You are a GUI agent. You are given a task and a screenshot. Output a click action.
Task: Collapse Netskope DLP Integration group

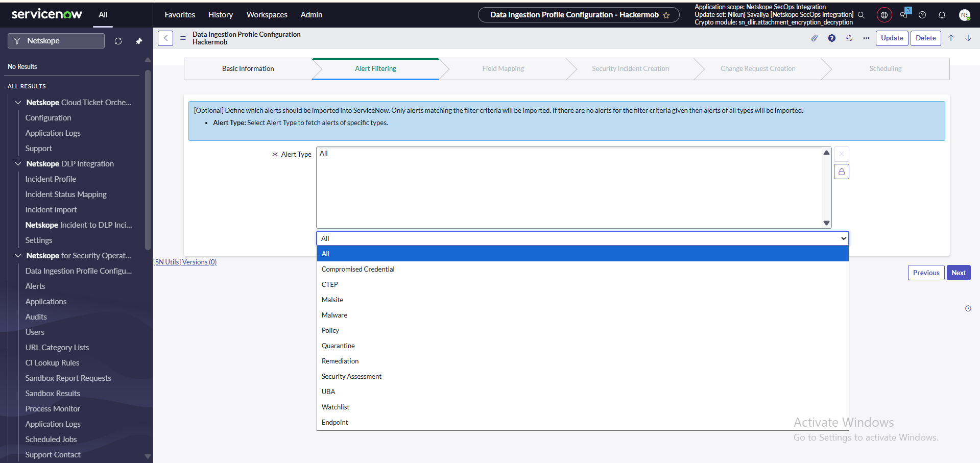[18, 164]
